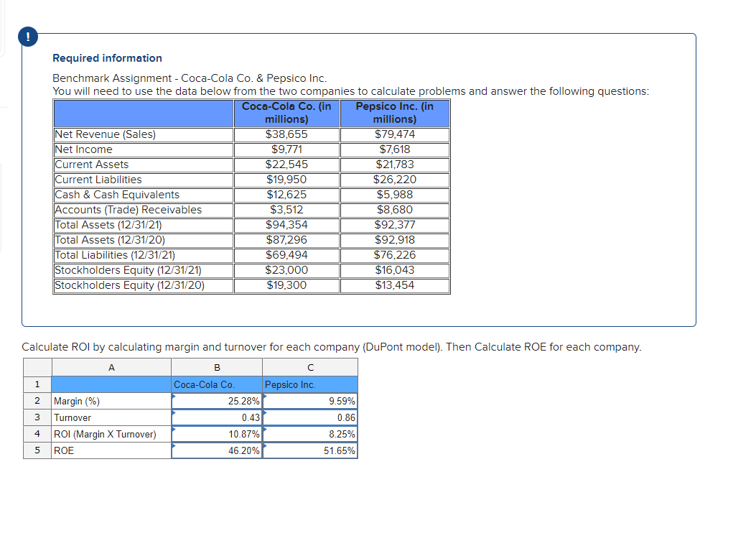Image resolution: width=756 pixels, height=546 pixels.
Task: Click the blue triangle marker on the 46.20% cell
Action: tap(174, 447)
